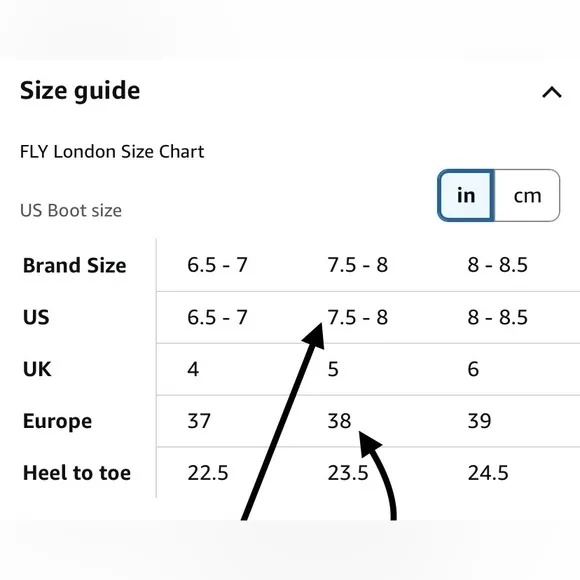Click the Heel to toe row header

coord(77,473)
